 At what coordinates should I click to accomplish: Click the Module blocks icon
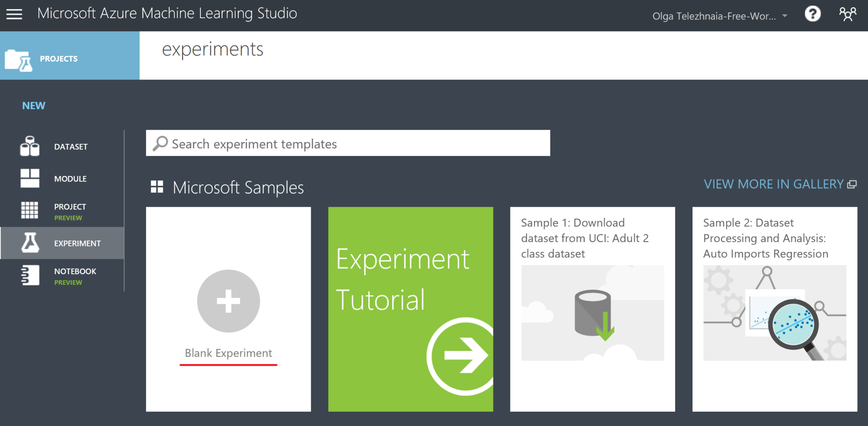[30, 178]
